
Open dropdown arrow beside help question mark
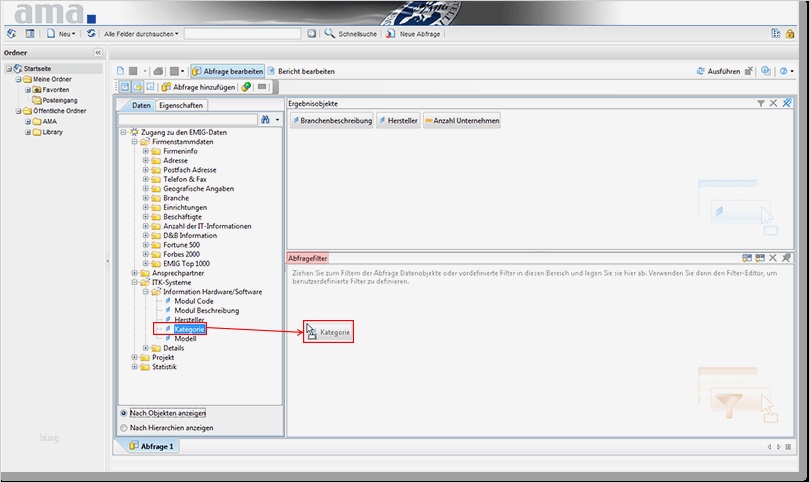(792, 71)
